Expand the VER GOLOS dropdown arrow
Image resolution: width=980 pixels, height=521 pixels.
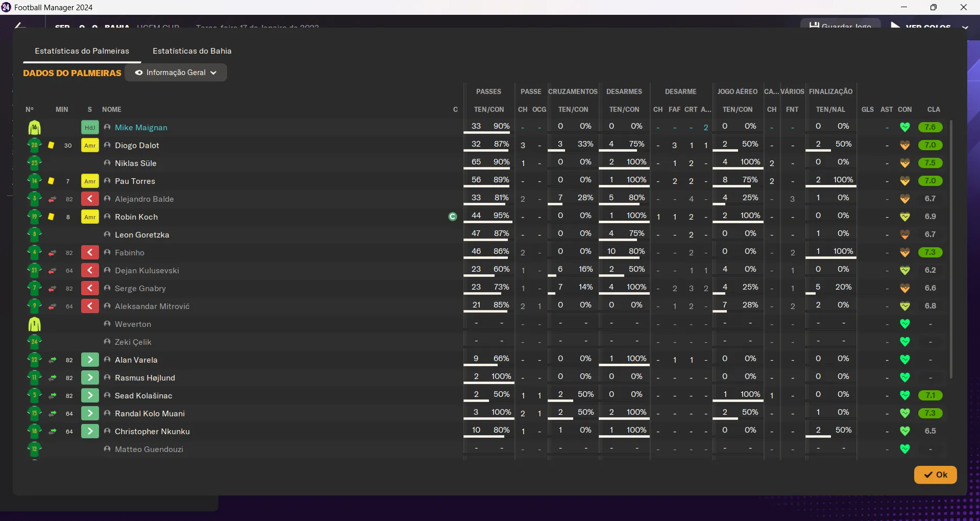(965, 27)
